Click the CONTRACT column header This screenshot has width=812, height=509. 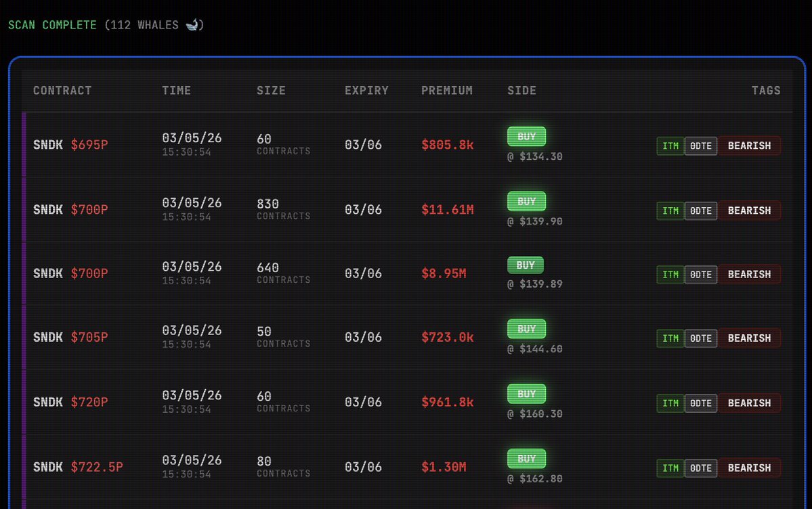coord(63,91)
